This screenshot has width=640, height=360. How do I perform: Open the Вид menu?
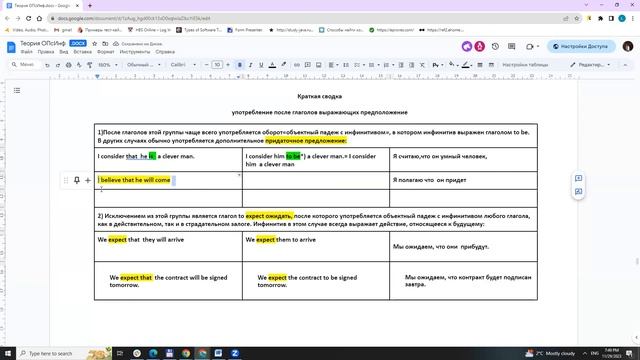[64, 52]
